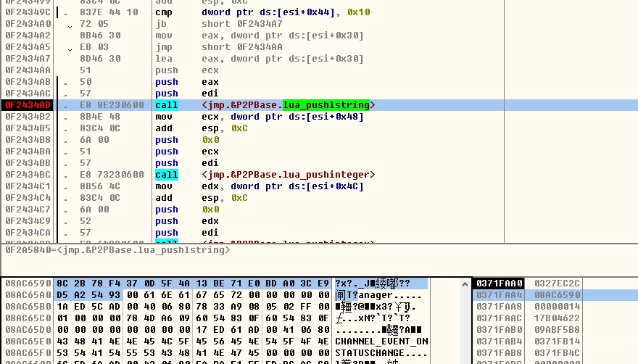Select dump address 08AC6590

point(28,284)
